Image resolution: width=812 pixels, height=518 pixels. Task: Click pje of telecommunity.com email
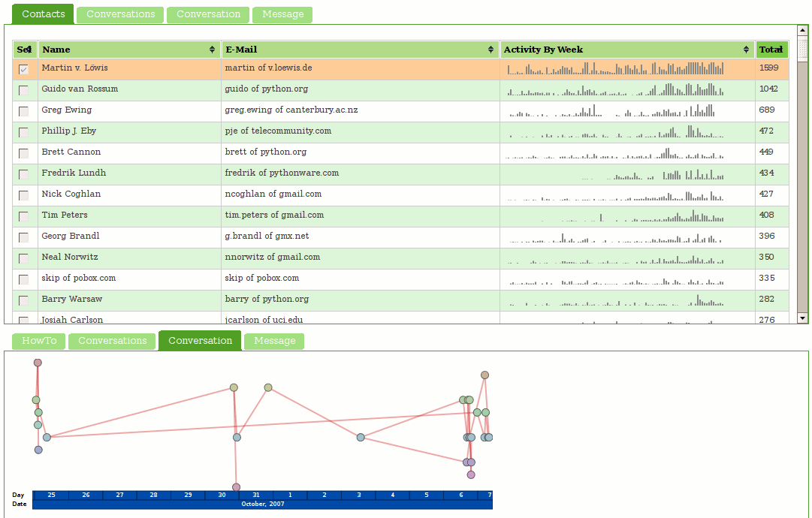point(278,131)
